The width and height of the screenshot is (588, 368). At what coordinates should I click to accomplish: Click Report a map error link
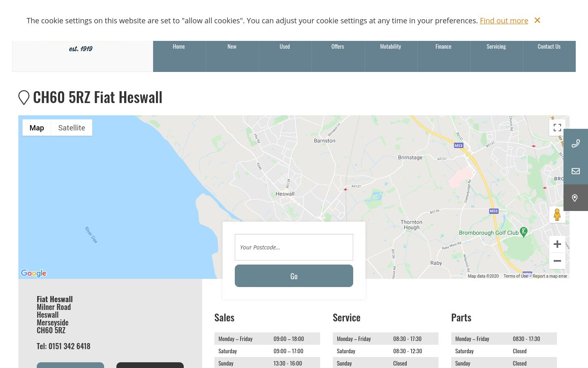click(x=550, y=276)
